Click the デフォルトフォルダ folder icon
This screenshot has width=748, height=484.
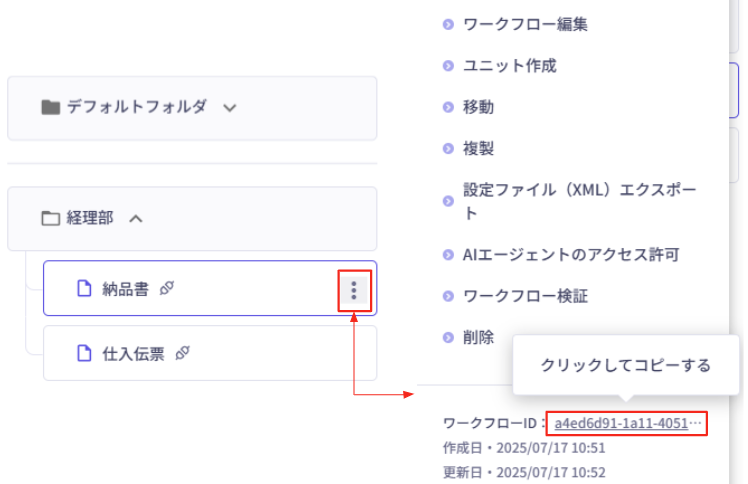tap(51, 107)
